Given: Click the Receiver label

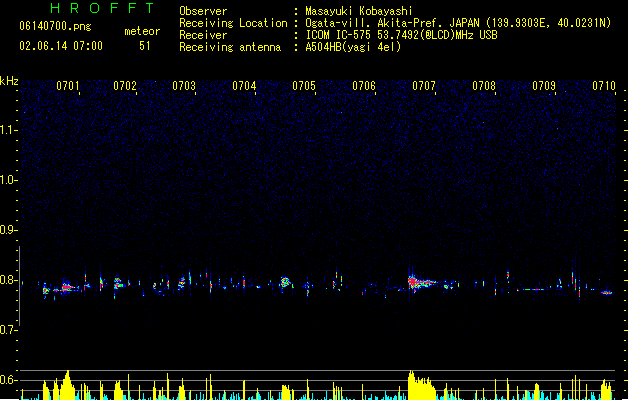Looking at the screenshot, I should 203,35.
